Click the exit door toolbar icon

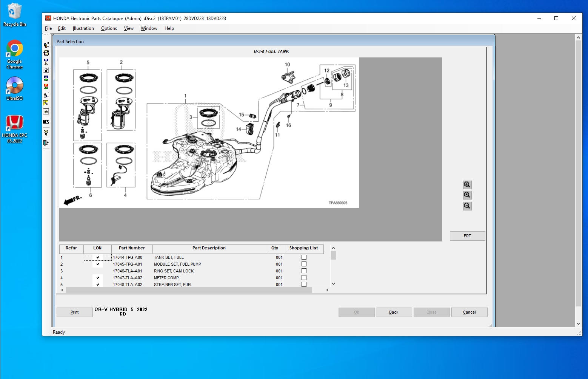46,143
